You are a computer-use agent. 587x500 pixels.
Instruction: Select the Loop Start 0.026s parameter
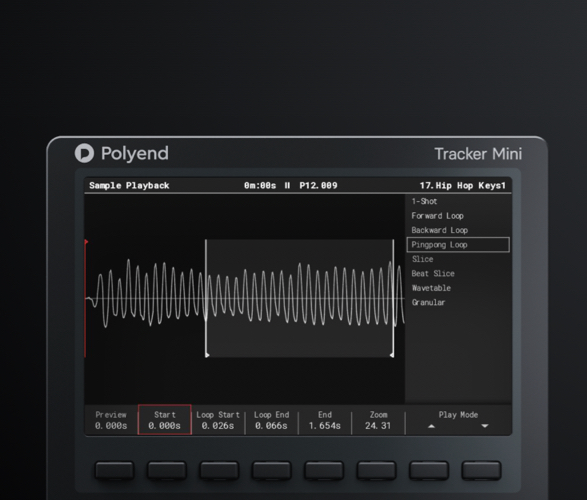(218, 420)
